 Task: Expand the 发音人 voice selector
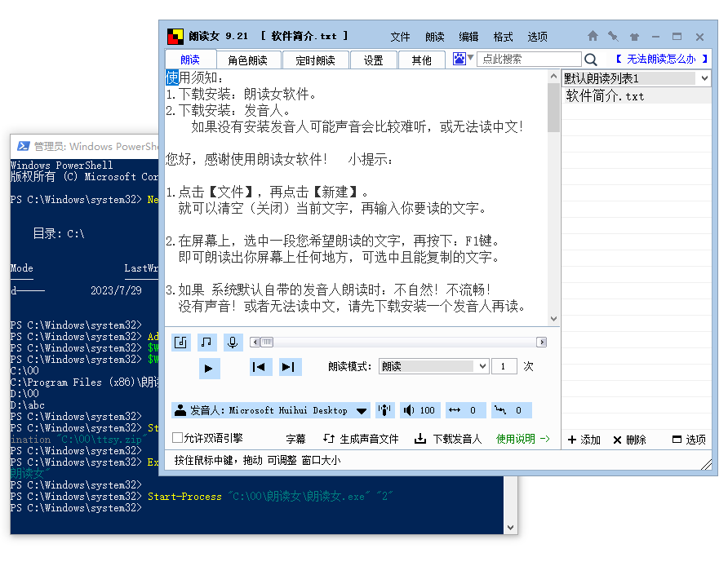coord(362,410)
